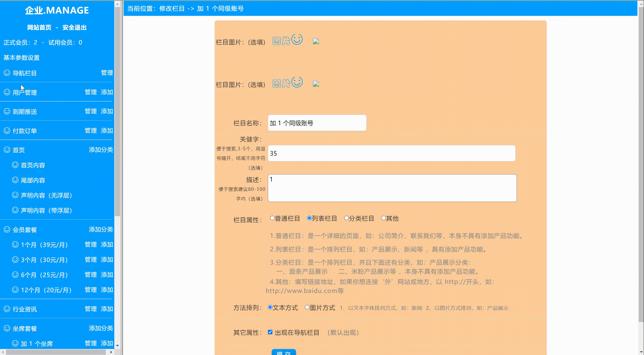Click smiley icon beside 行业资讯
Screen dimensions: 644x355
pyautogui.click(x=7, y=309)
